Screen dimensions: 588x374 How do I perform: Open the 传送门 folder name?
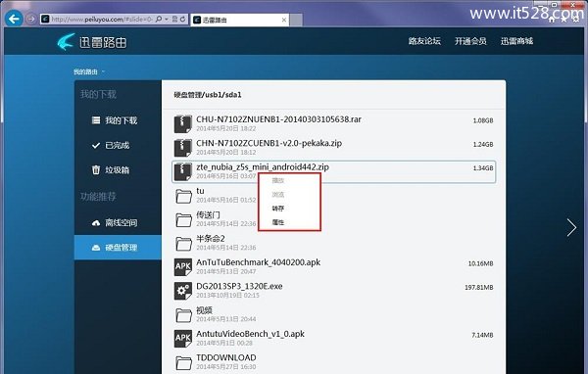[208, 214]
